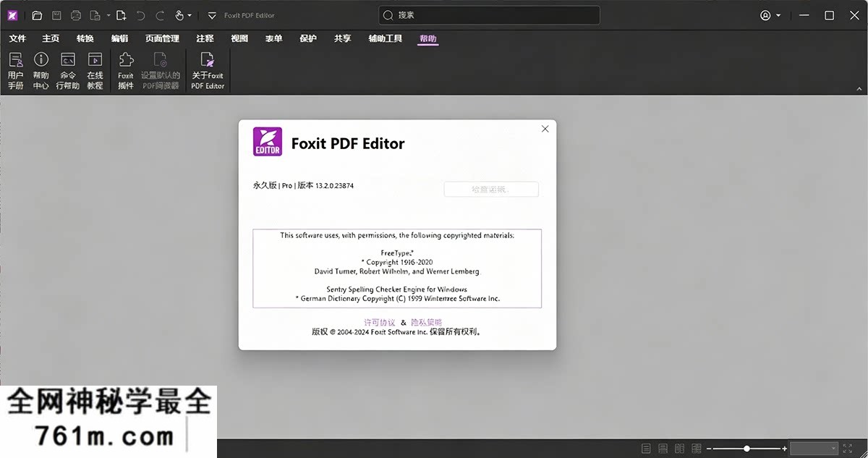The width and height of the screenshot is (868, 458).
Task: Open the zoom percentage combo box
Action: pyautogui.click(x=814, y=449)
